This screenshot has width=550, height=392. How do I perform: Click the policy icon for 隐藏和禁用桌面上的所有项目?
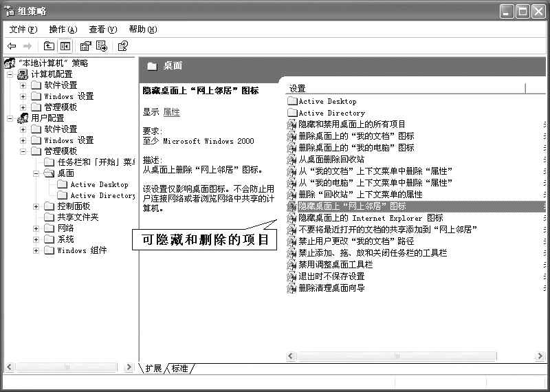point(291,124)
